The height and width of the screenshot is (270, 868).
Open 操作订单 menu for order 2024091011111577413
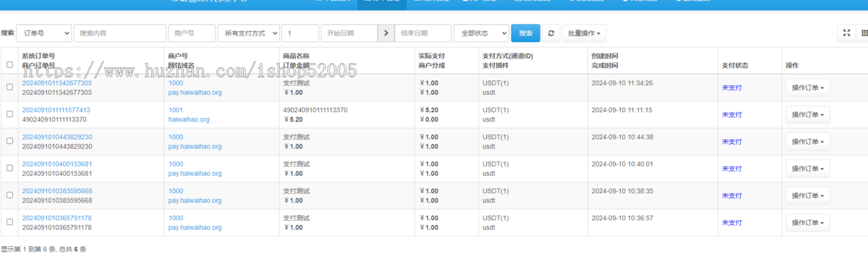807,114
